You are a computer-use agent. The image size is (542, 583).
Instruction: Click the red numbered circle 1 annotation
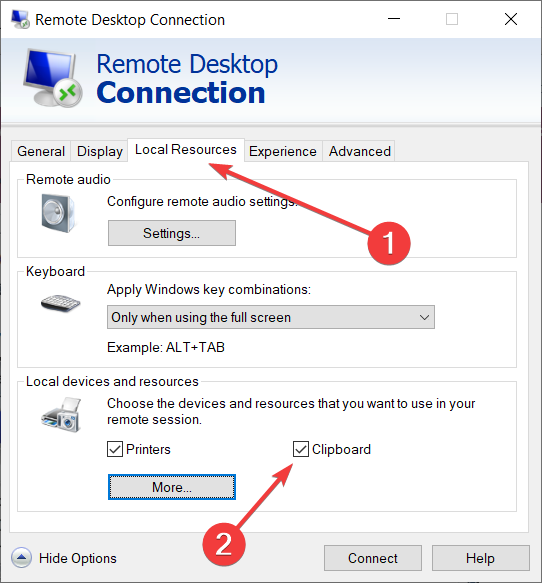(x=389, y=244)
